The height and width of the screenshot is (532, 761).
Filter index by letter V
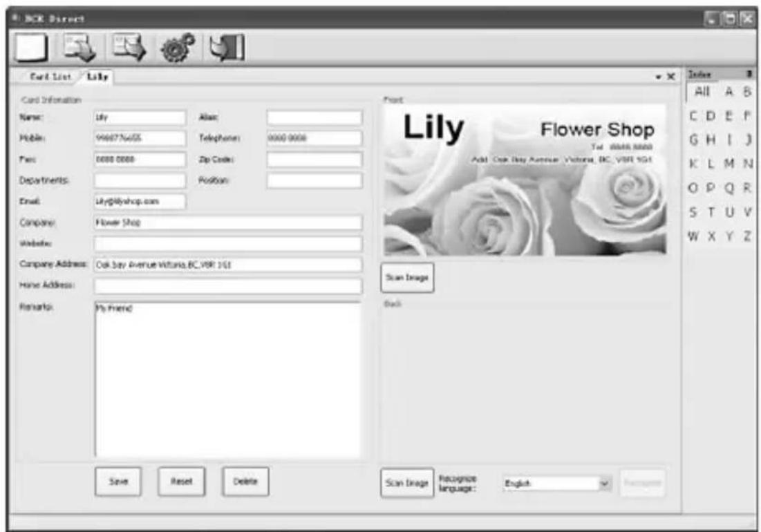click(x=748, y=212)
